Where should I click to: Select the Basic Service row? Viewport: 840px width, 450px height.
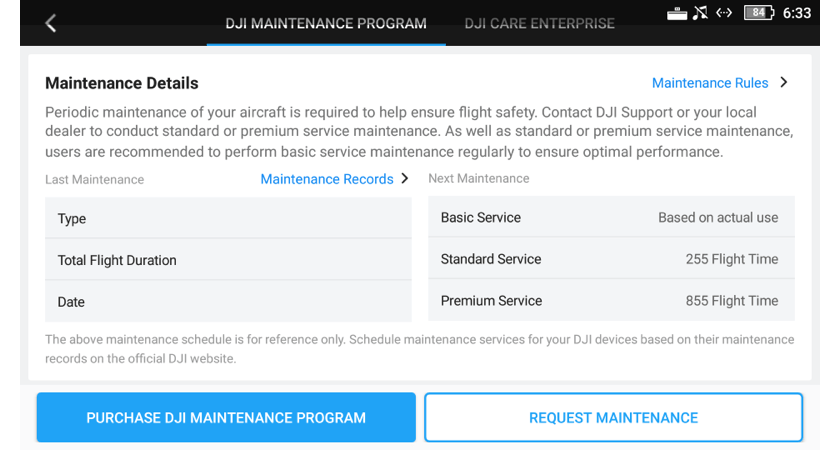coord(611,217)
